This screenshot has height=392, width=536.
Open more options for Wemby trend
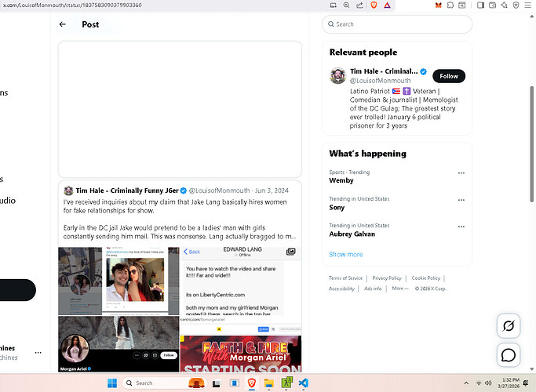pos(461,173)
